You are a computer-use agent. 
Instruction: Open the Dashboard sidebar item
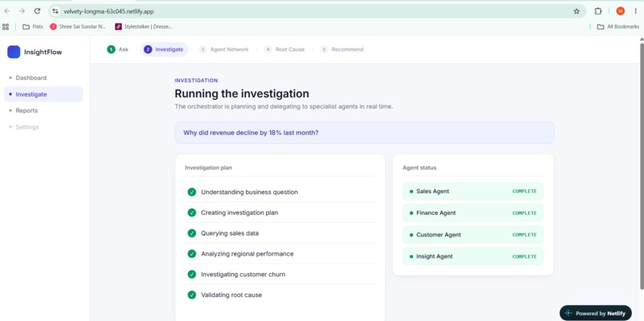[x=43, y=77]
